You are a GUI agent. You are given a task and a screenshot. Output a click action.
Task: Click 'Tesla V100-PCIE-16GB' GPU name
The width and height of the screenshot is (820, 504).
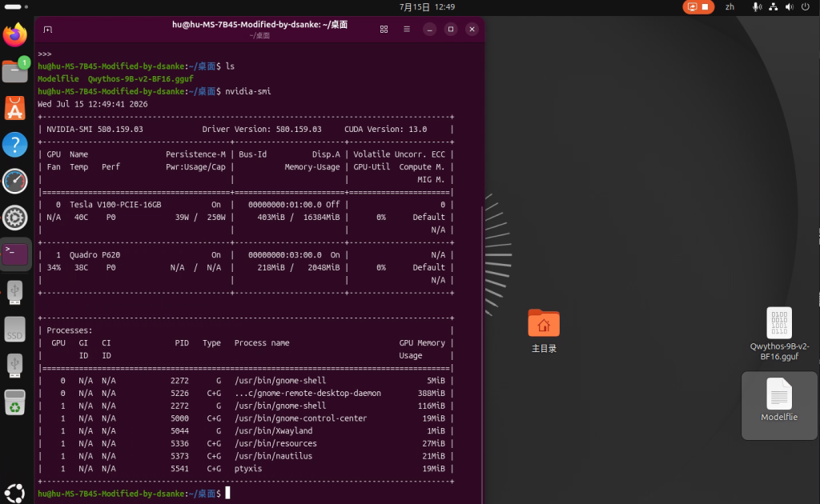115,205
